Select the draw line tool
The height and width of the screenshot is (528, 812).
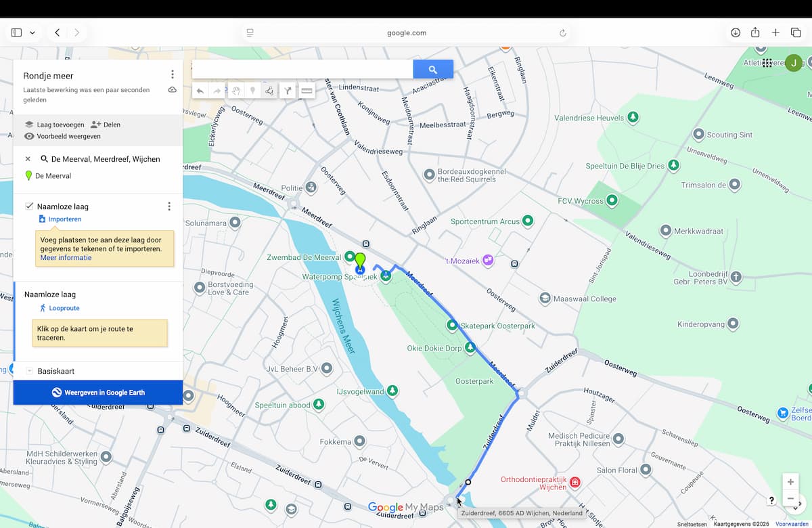269,91
